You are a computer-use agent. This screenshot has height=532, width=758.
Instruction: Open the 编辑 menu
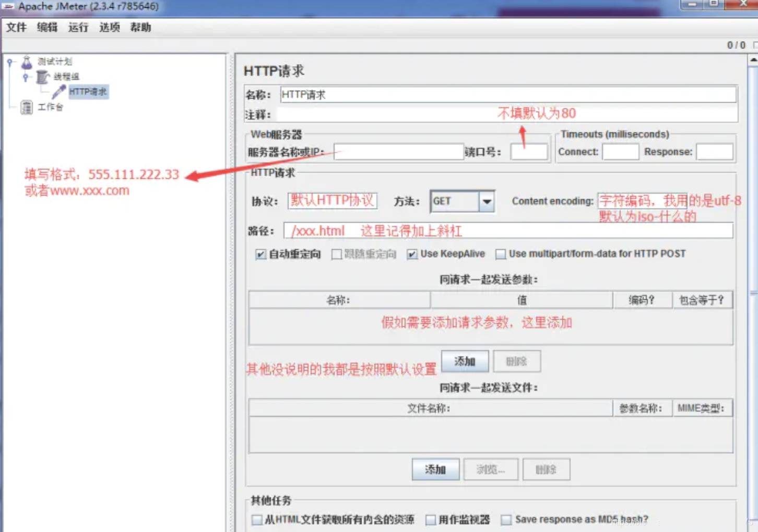pos(47,27)
